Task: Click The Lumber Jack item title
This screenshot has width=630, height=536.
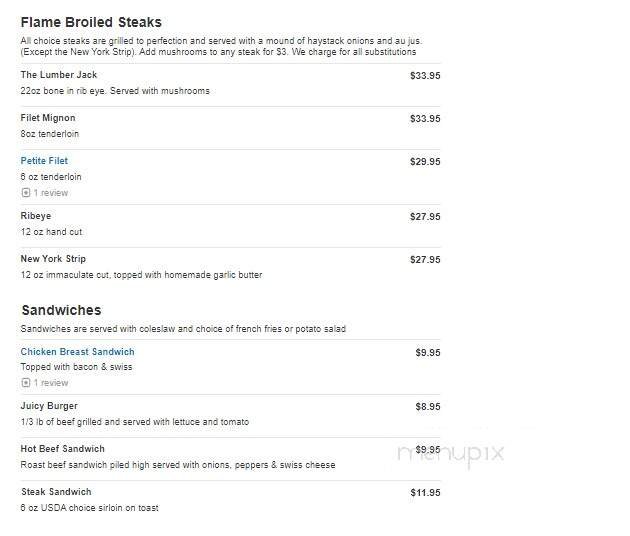Action: coord(59,75)
